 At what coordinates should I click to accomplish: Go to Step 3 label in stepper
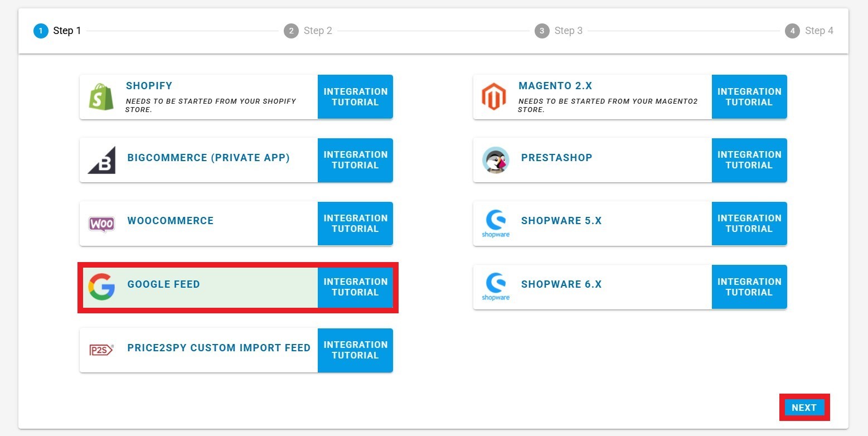coord(569,31)
